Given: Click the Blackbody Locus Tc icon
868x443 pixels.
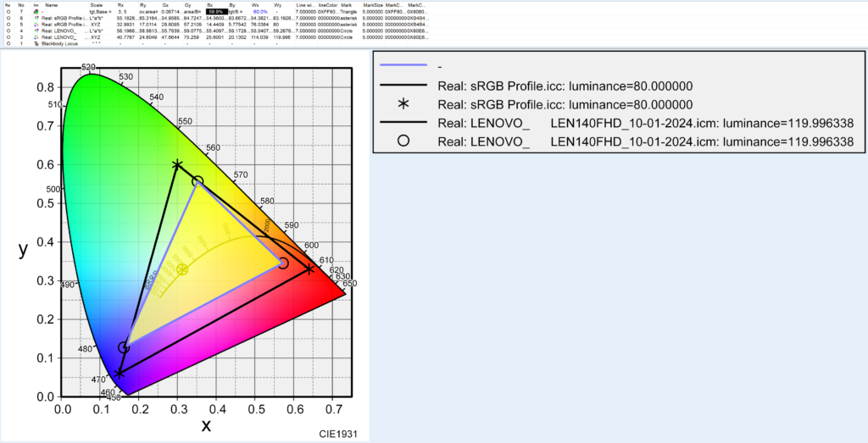Looking at the screenshot, I should pyautogui.click(x=36, y=44).
